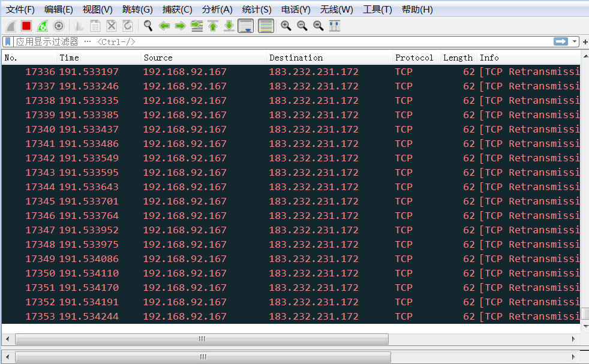Restart the current capture
This screenshot has width=589, height=364.
(43, 26)
